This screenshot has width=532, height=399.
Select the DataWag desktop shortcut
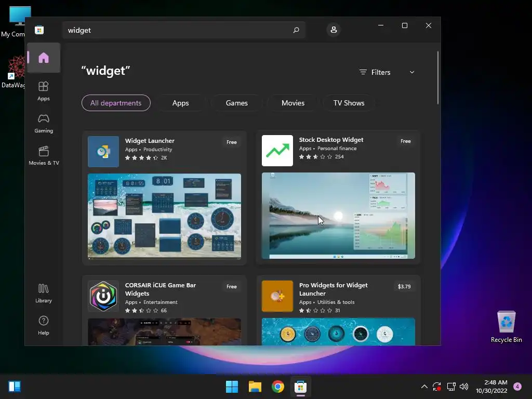[x=14, y=72]
